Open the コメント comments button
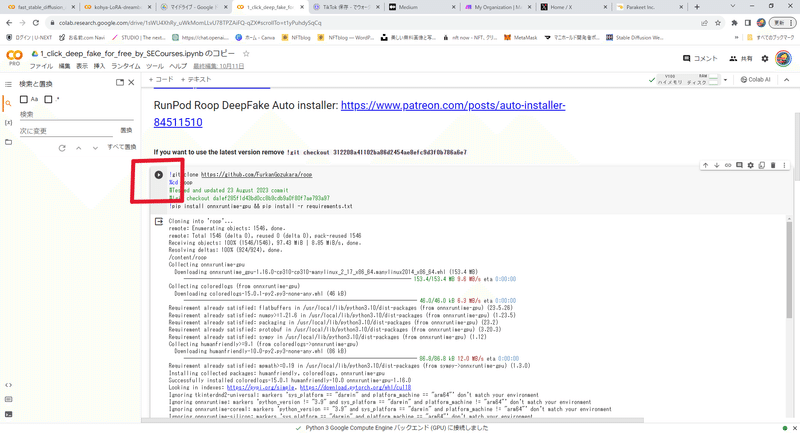This screenshot has width=800, height=433. click(700, 59)
